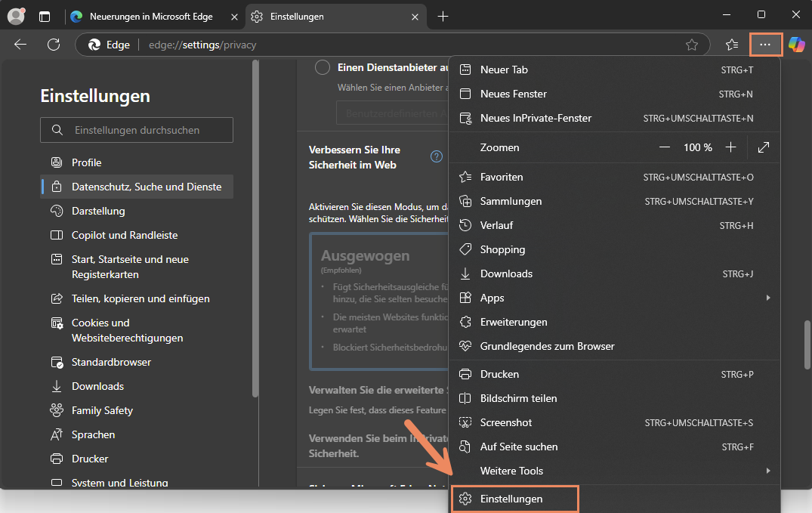
Task: Choose Auf Seite suchen
Action: (x=614, y=447)
